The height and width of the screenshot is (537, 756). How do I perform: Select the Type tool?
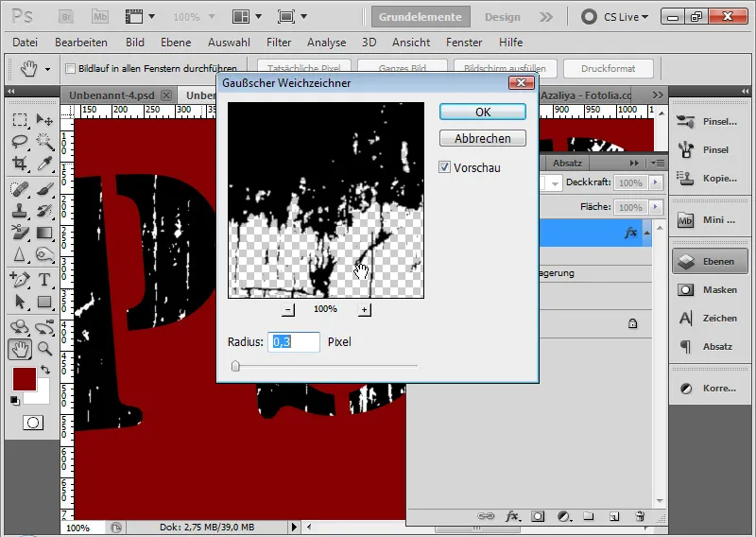point(44,279)
